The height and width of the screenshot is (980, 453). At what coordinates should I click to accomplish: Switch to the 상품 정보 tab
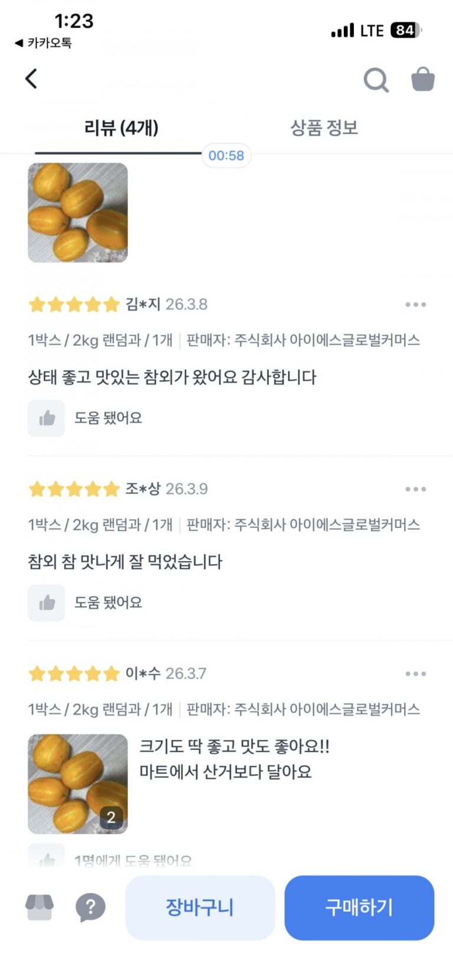pyautogui.click(x=324, y=128)
